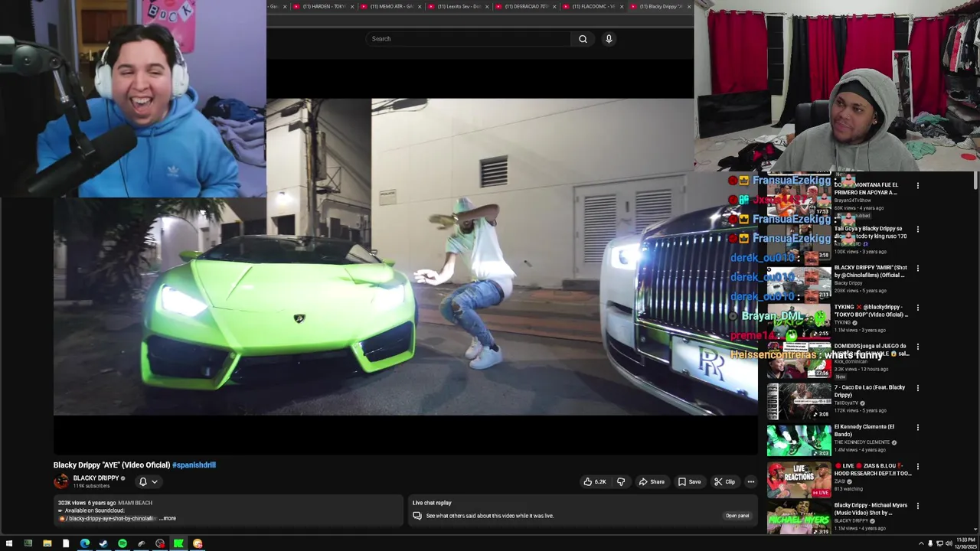Open options for DOMIDIOS juega al JUEGO video
980x551 pixels.
pos(918,347)
